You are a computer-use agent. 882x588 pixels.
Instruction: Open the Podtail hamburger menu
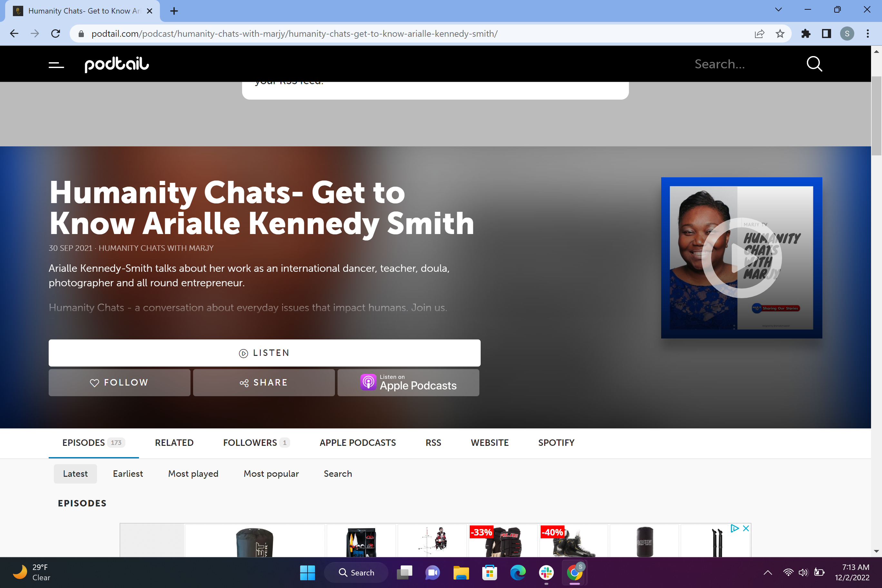tap(56, 65)
